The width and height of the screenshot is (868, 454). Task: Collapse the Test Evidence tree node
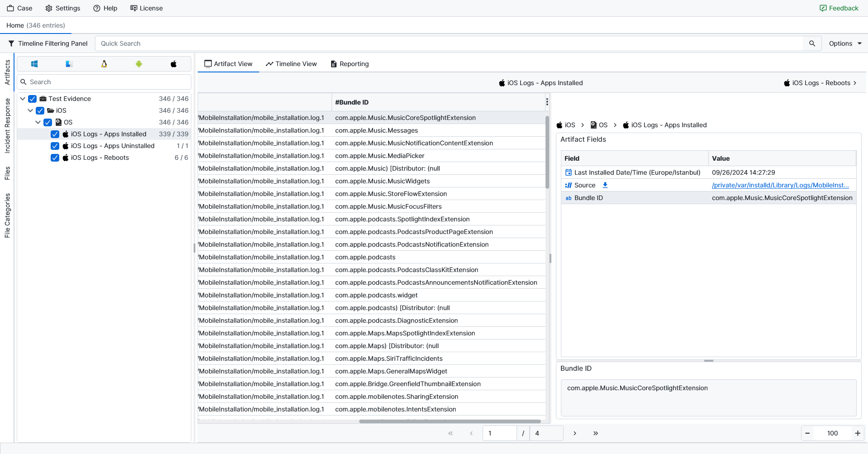pos(23,99)
